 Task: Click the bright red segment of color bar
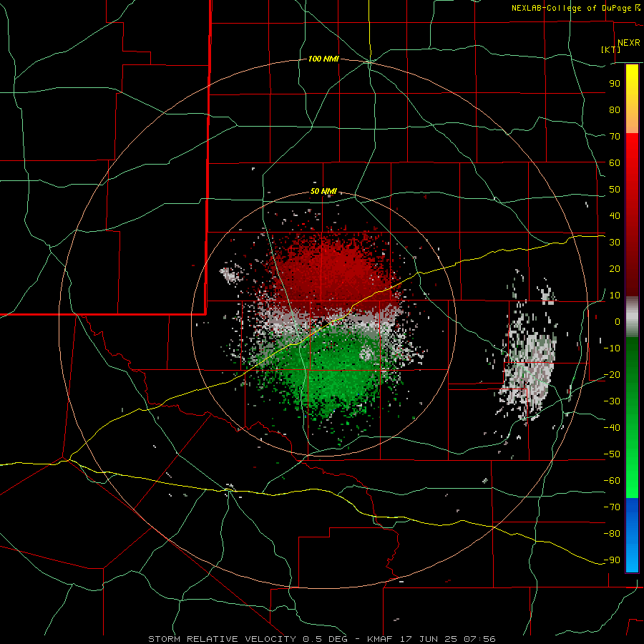pyautogui.click(x=632, y=215)
